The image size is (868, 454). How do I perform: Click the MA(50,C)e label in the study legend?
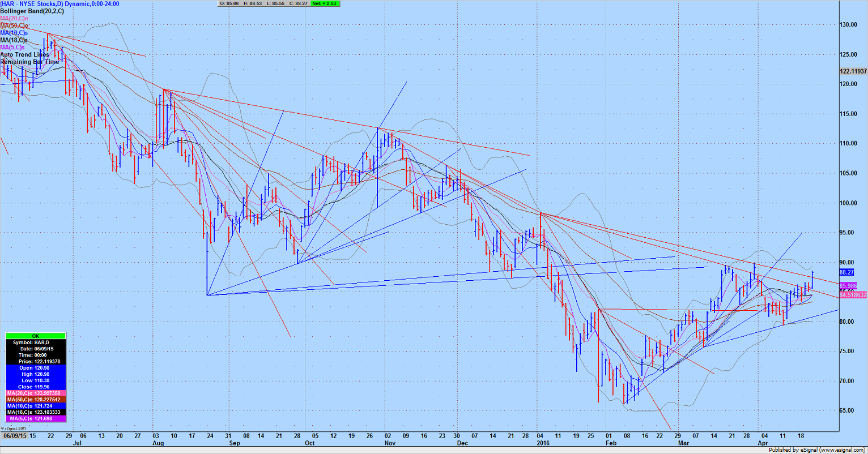[14, 25]
